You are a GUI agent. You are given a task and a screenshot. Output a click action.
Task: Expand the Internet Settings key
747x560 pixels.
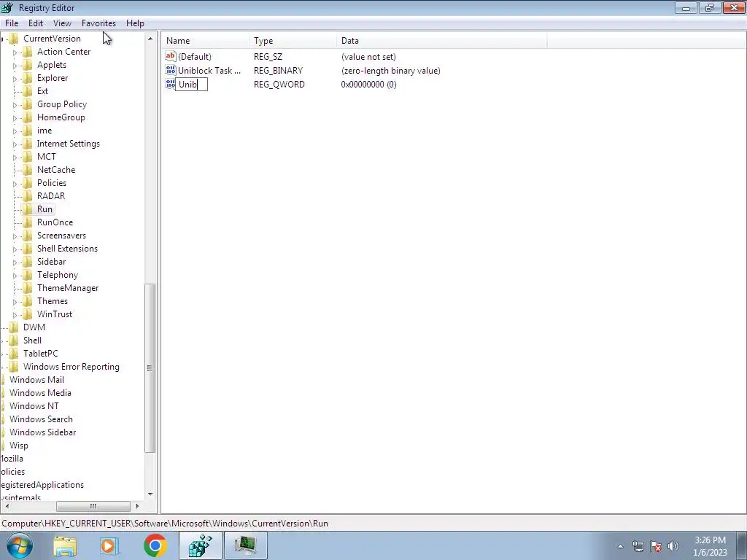click(15, 144)
